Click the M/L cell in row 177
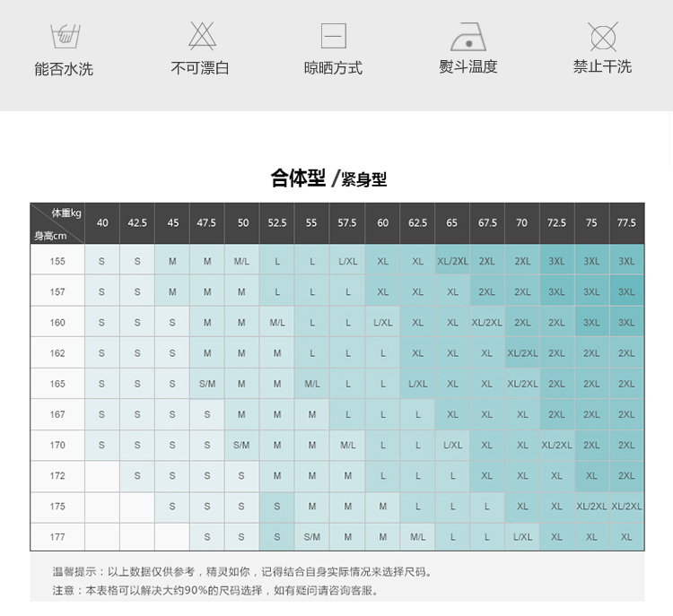 (417, 536)
